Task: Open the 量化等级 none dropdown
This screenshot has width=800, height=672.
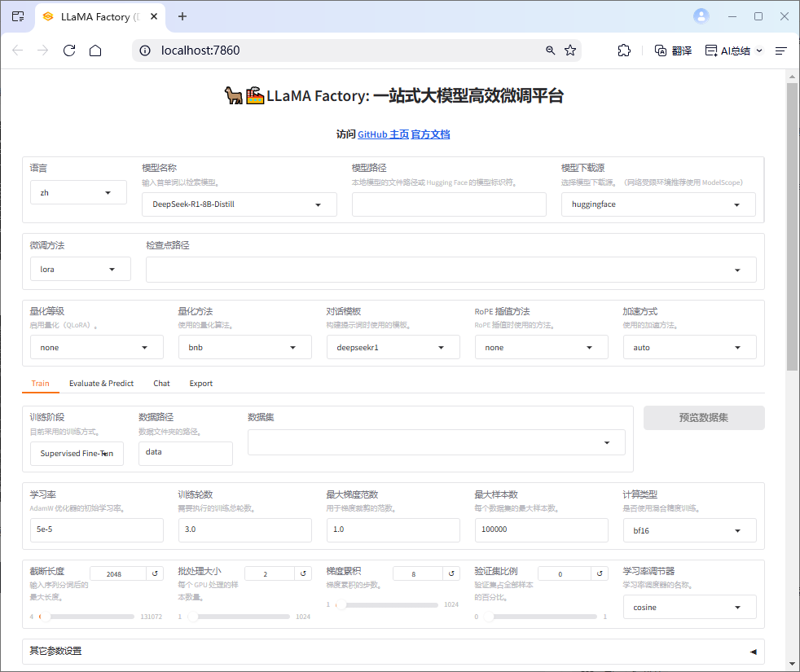Action: pos(96,347)
